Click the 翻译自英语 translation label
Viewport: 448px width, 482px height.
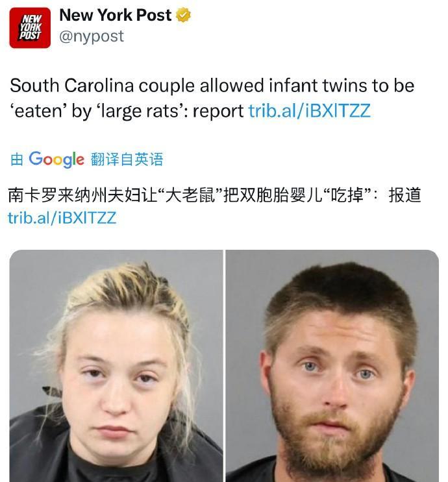click(x=127, y=159)
